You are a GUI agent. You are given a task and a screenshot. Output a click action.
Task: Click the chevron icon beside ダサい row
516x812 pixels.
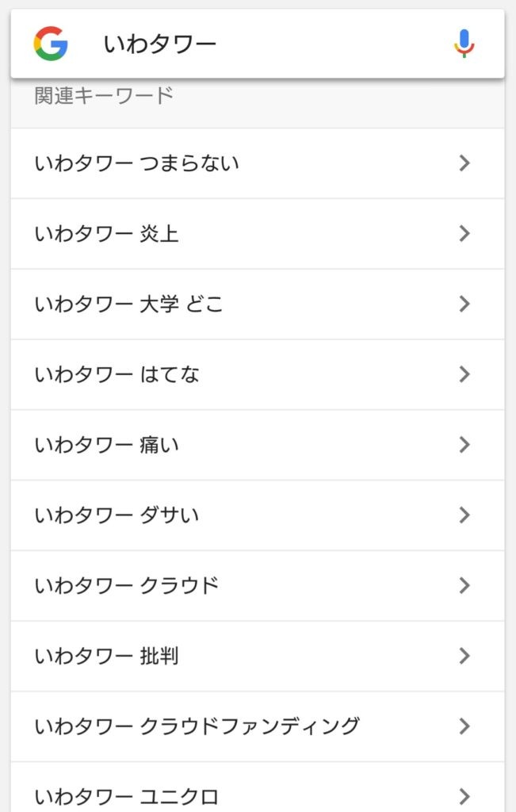point(464,515)
